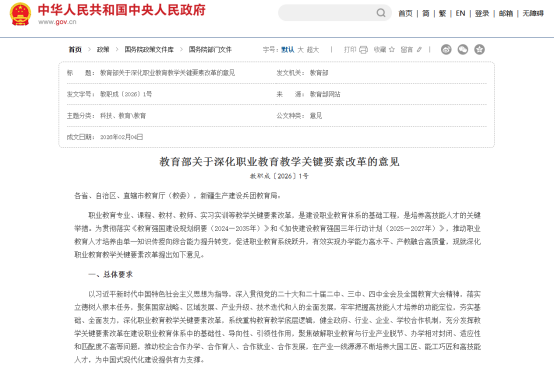
Task: Click the document number 教职成〔2026〕1号 in table
Action: [x=126, y=94]
